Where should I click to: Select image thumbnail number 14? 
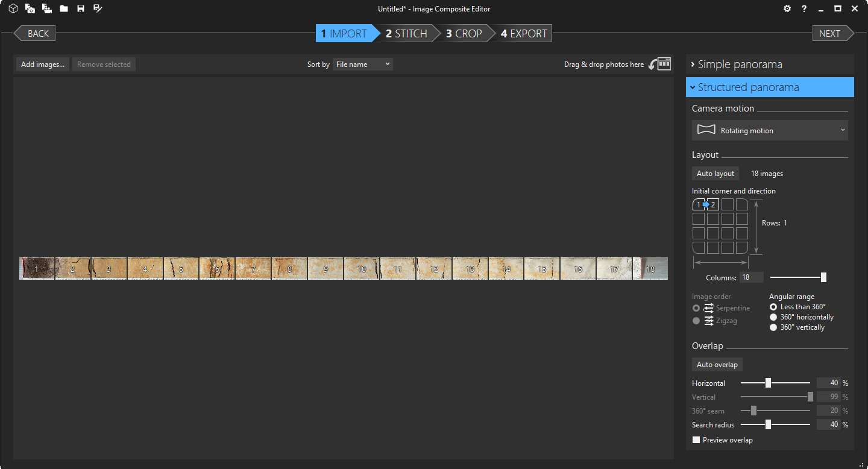pos(506,268)
